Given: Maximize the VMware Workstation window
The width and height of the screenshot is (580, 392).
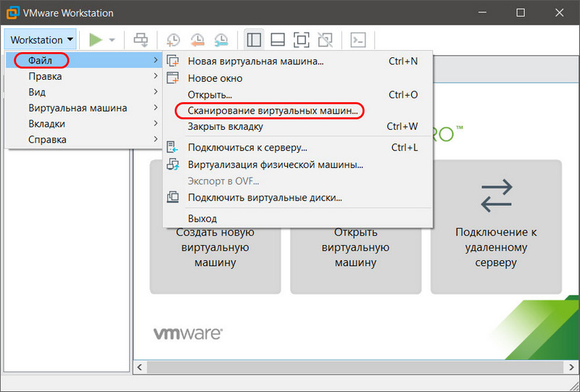Looking at the screenshot, I should point(521,12).
